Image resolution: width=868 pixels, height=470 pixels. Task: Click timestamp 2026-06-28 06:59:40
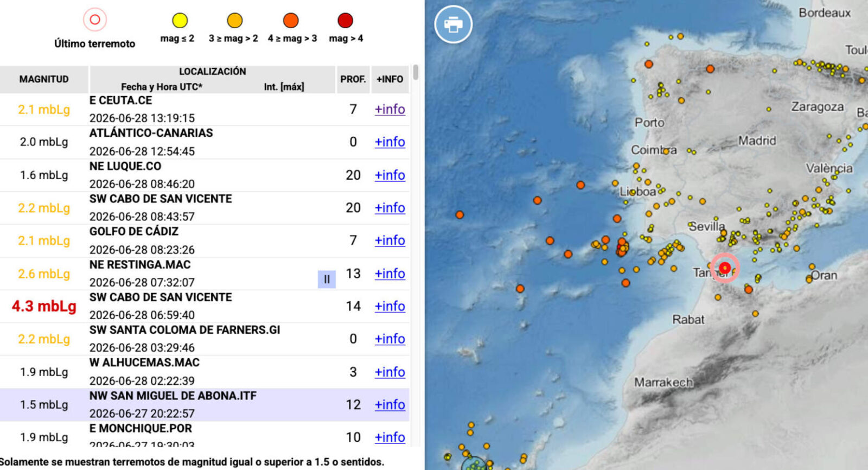(142, 315)
